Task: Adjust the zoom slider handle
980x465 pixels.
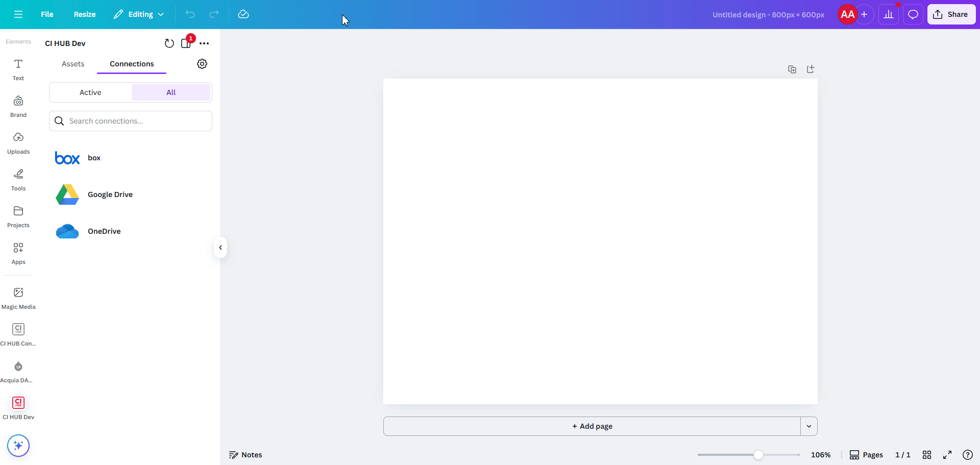Action: 758,455
